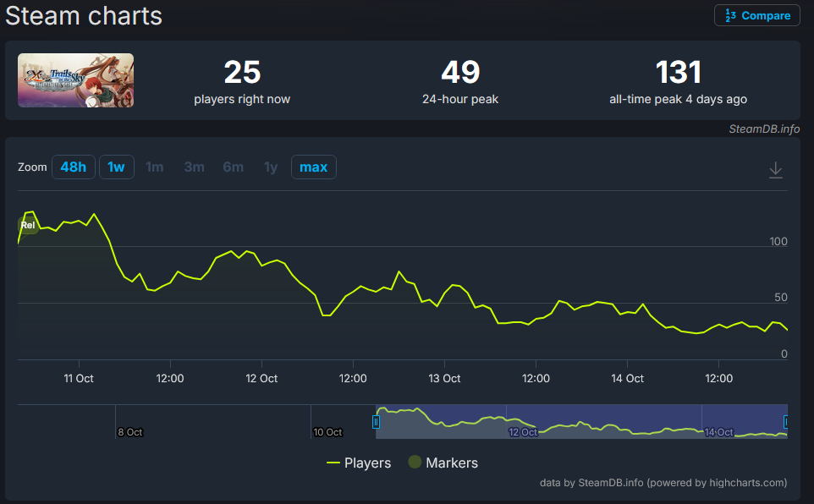The image size is (814, 504).
Task: Click the SteamDB.info credit text
Action: click(764, 129)
